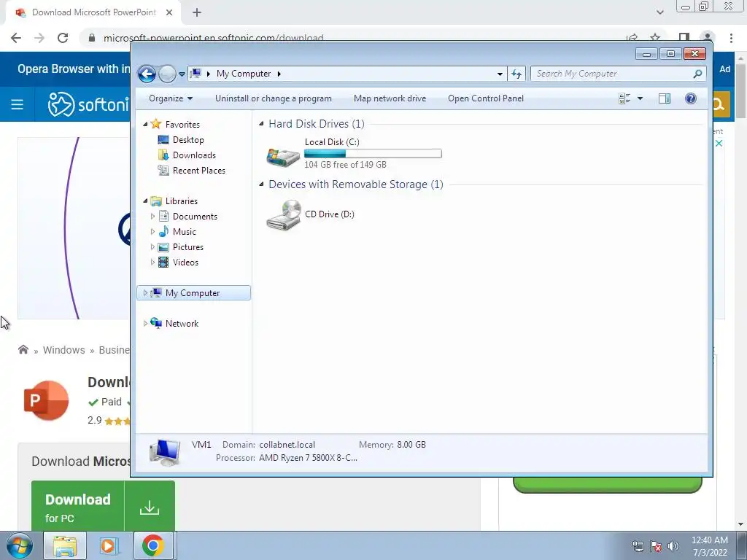The width and height of the screenshot is (747, 560).
Task: Open recent locations dropdown near forward button
Action: tap(182, 74)
